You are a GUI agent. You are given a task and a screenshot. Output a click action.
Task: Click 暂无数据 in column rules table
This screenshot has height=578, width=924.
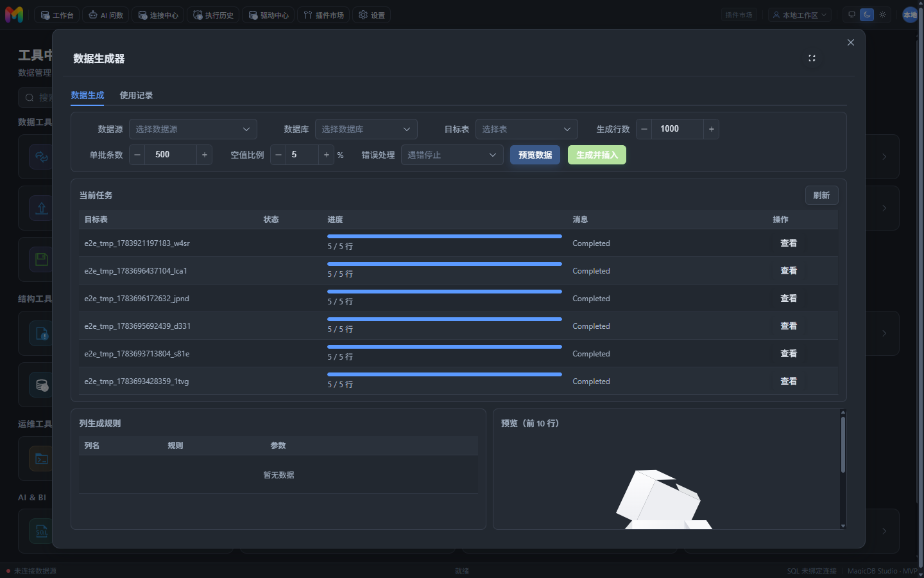[x=278, y=475]
